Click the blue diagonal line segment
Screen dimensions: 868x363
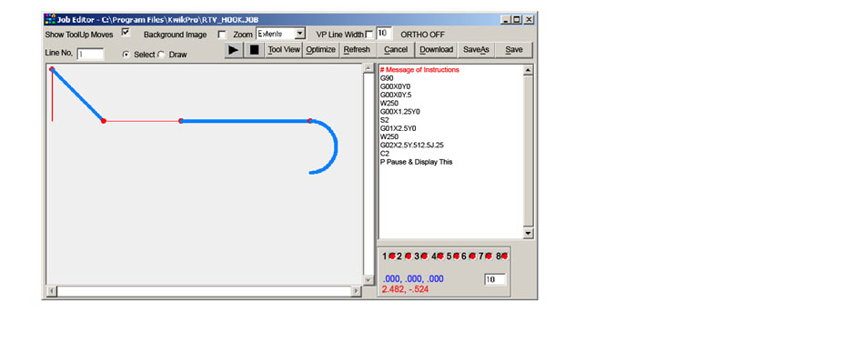click(x=77, y=95)
